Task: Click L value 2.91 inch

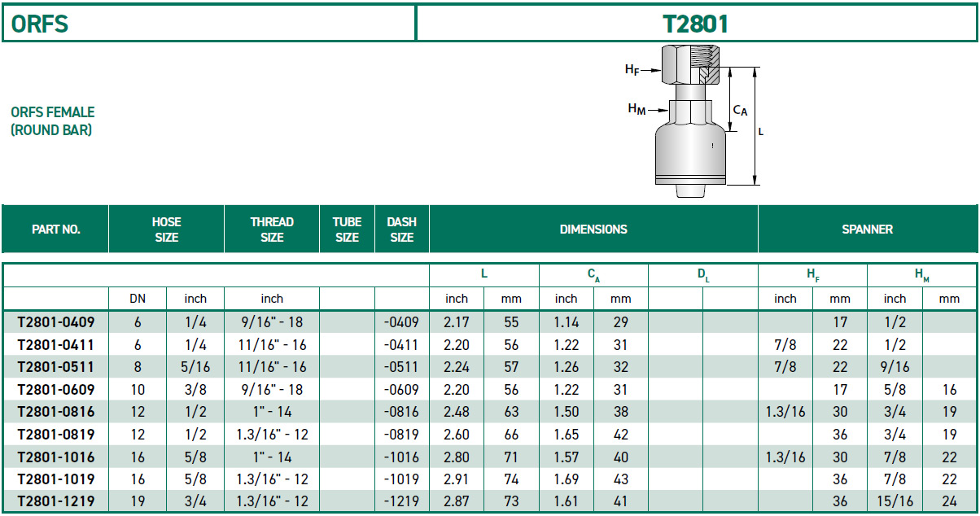Action: pyautogui.click(x=457, y=479)
